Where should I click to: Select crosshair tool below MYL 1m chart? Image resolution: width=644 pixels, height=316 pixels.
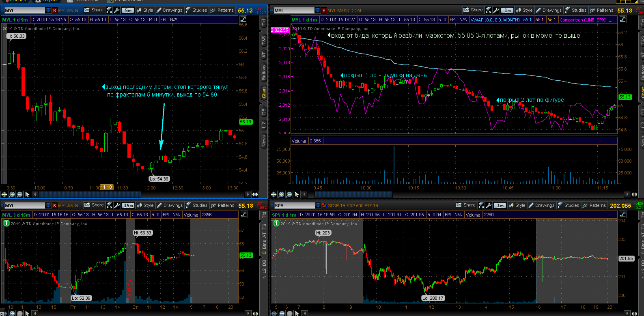click(274, 194)
